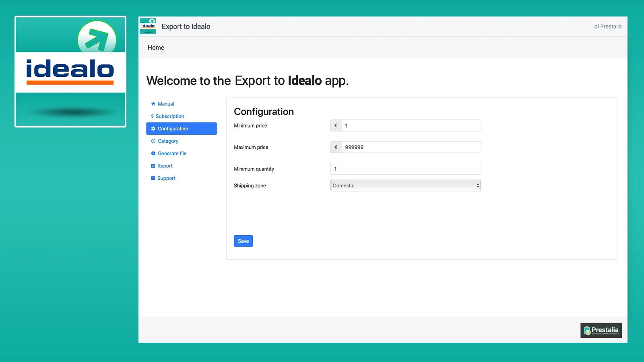Click the large idealo promotional thumbnail
Viewport: 644px width, 362px height.
tap(70, 72)
